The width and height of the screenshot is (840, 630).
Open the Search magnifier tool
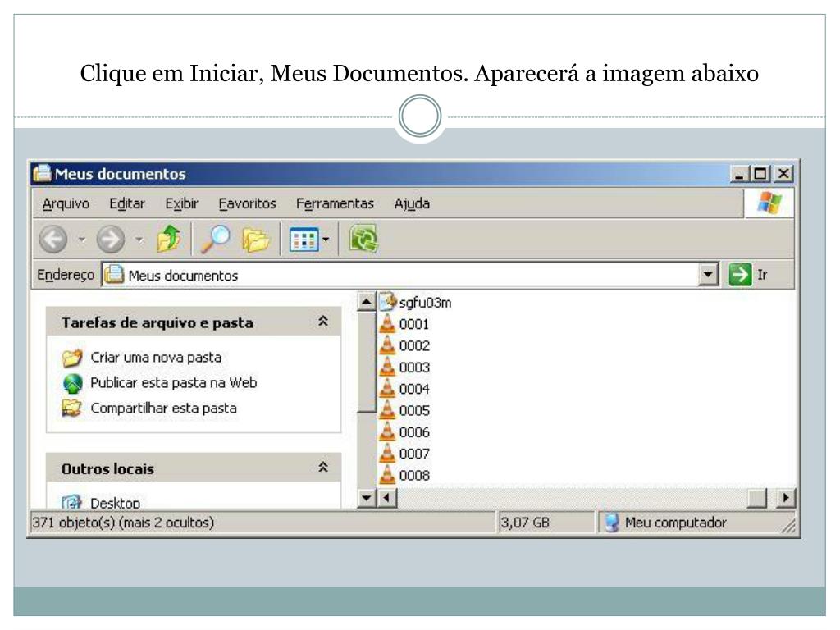[216, 239]
